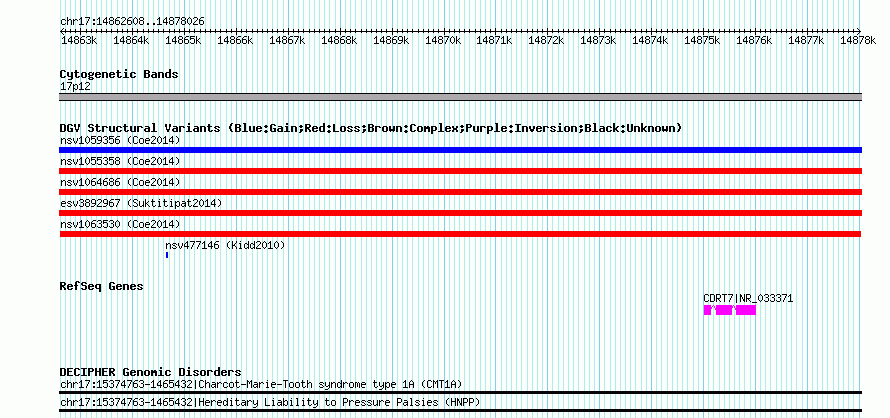Click the 14871k ruler tick label
The width and height of the screenshot is (890, 418).
[494, 40]
